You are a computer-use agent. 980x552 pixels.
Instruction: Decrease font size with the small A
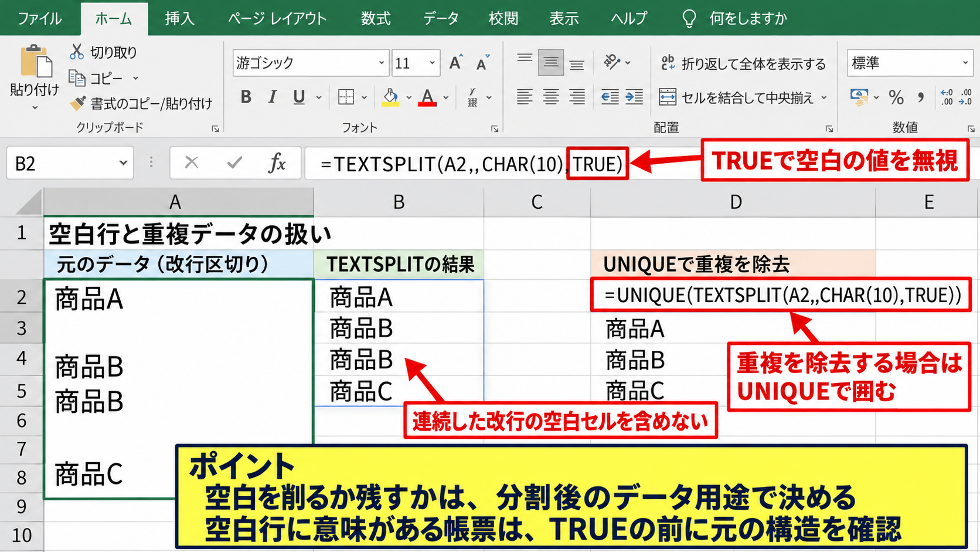click(x=482, y=63)
